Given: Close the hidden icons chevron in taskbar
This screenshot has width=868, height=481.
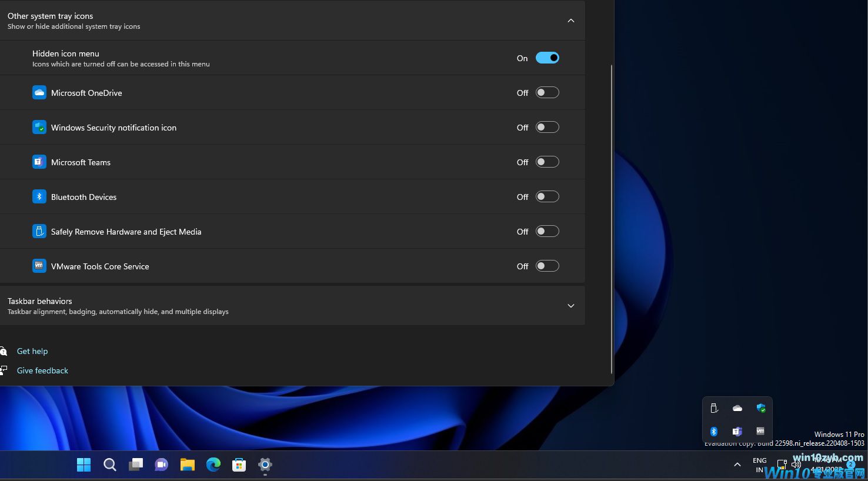Looking at the screenshot, I should pyautogui.click(x=737, y=465).
